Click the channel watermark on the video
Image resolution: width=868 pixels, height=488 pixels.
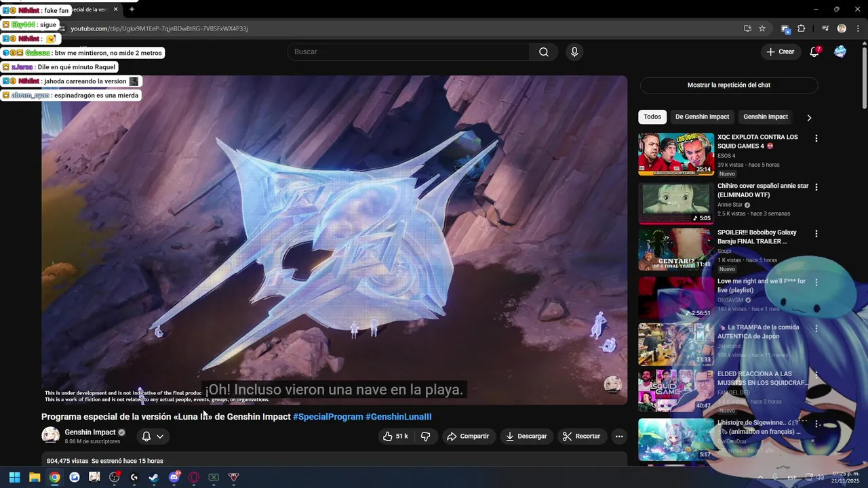click(x=612, y=385)
